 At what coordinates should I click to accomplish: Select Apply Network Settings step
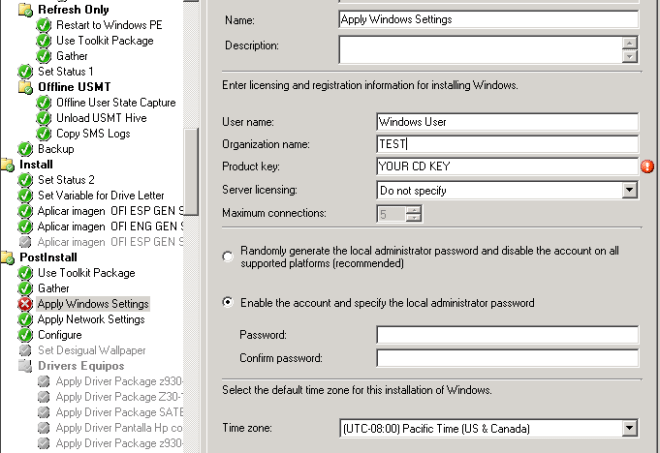coord(91,319)
